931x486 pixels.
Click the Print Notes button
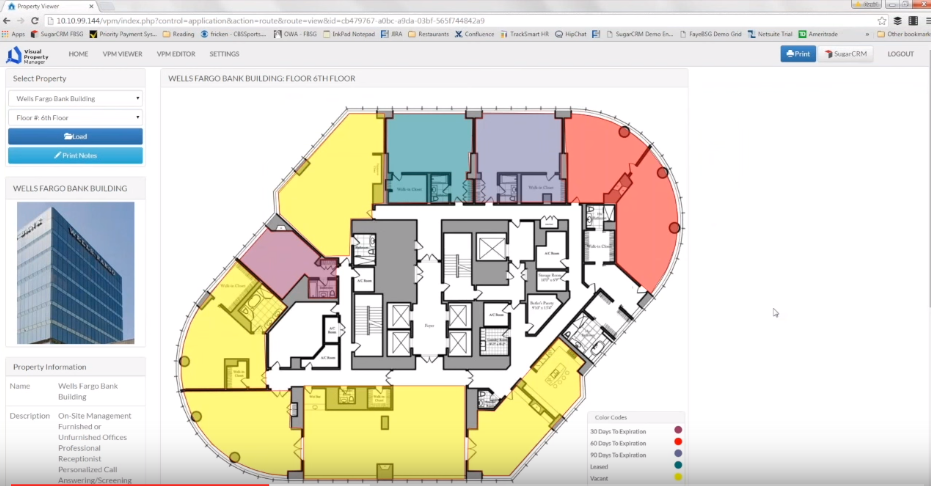pyautogui.click(x=75, y=155)
